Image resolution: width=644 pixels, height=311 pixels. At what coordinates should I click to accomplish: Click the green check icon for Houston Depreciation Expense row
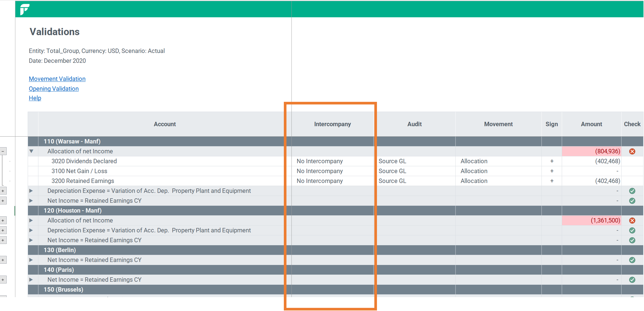632,230
